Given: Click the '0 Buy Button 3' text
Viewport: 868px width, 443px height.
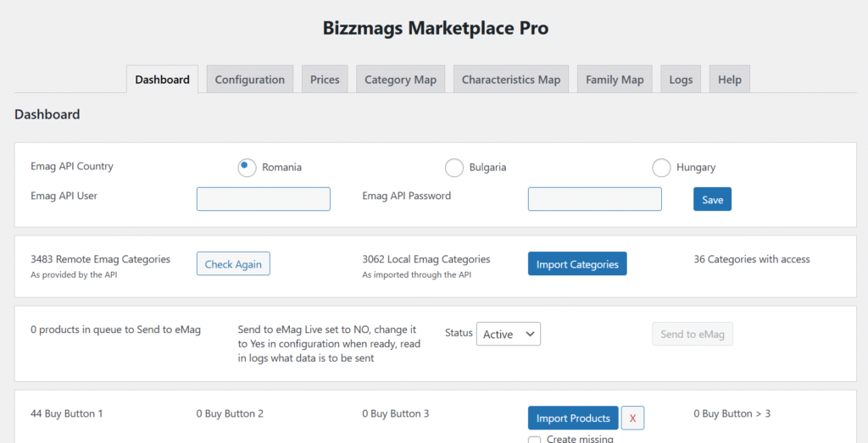Looking at the screenshot, I should click(396, 413).
